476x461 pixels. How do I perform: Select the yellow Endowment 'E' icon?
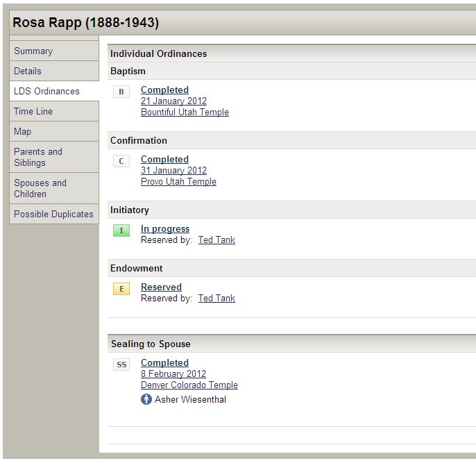tap(121, 289)
